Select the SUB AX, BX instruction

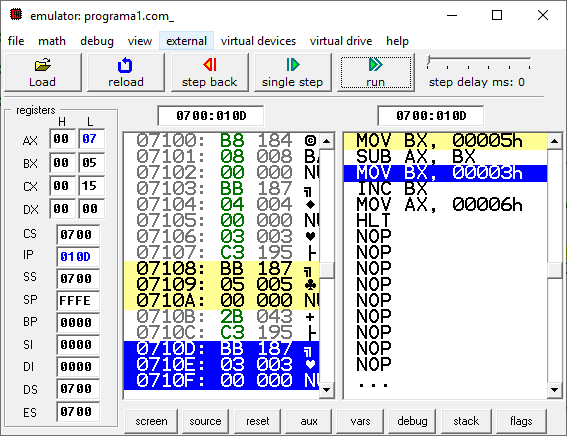coord(446,157)
